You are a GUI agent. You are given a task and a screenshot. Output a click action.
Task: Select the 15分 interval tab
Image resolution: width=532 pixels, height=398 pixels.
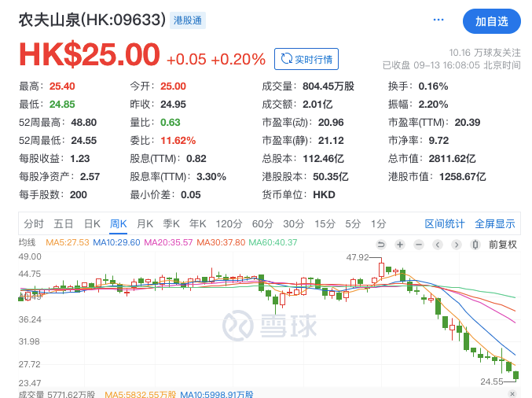click(325, 224)
